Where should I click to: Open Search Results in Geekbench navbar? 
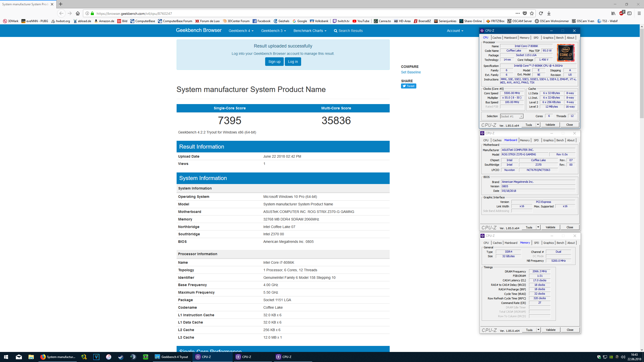click(348, 31)
